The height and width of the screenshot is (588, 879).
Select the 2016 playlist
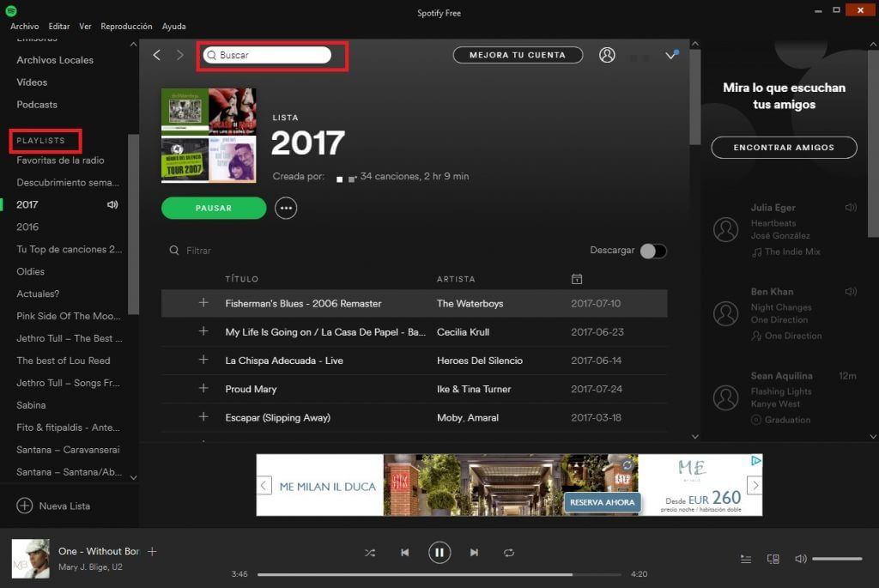coord(27,227)
